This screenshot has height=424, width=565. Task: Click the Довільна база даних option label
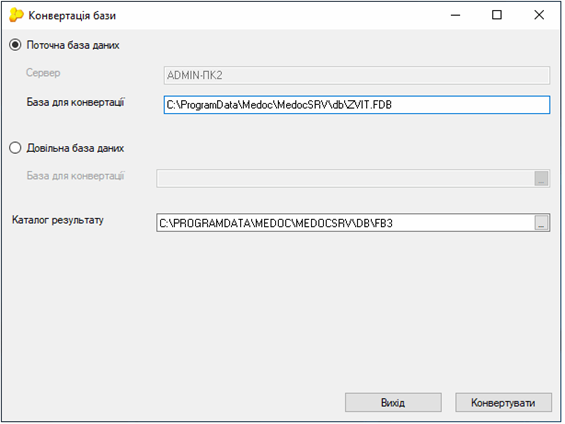click(x=75, y=148)
